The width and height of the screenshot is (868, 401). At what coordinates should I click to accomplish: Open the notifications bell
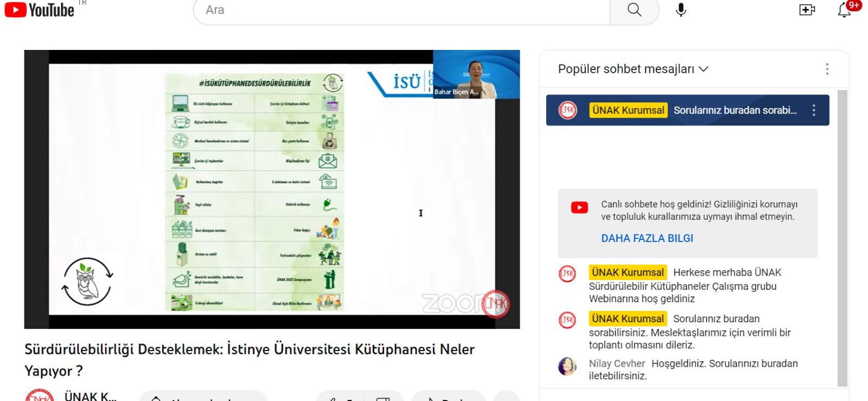845,10
